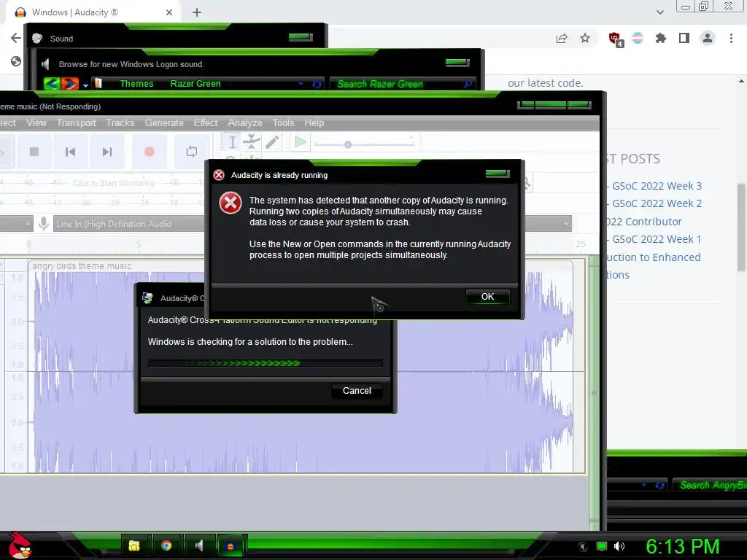Image resolution: width=747 pixels, height=560 pixels.
Task: Open recent locations dropdown in Browse window
Action: [x=85, y=85]
